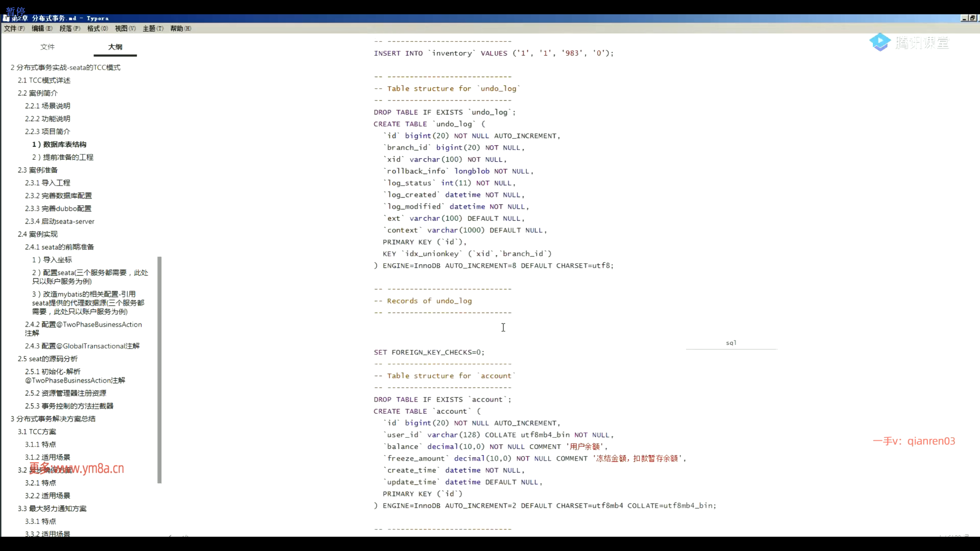Navigate to 2.5 seat的源码分析 section
The image size is (980, 551).
click(x=47, y=359)
